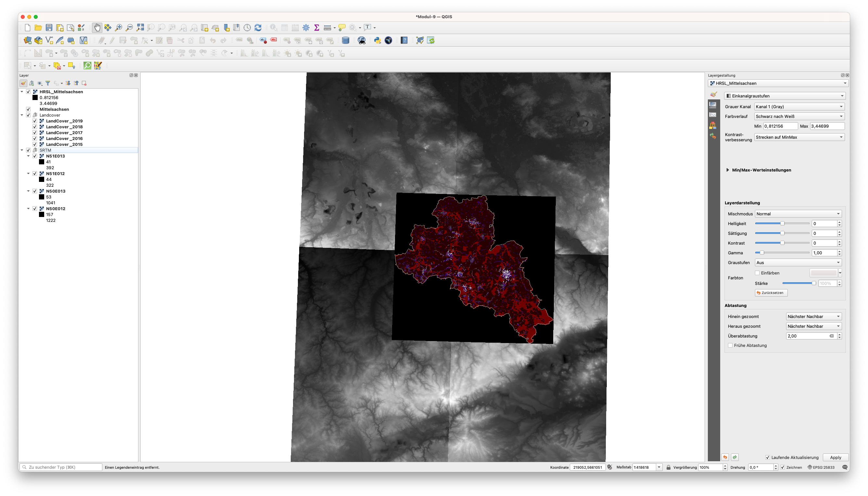Click the Zurücksetzen button

click(x=771, y=293)
